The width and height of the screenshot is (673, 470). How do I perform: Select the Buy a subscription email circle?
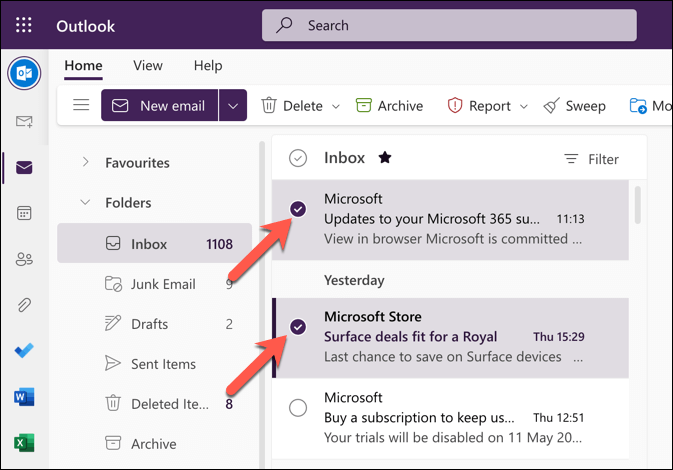pos(297,408)
